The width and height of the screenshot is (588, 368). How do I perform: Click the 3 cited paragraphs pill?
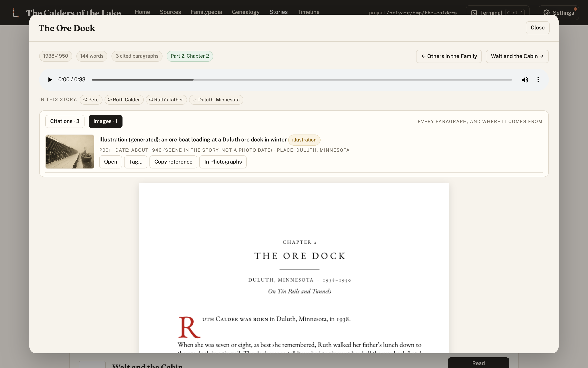pyautogui.click(x=137, y=56)
